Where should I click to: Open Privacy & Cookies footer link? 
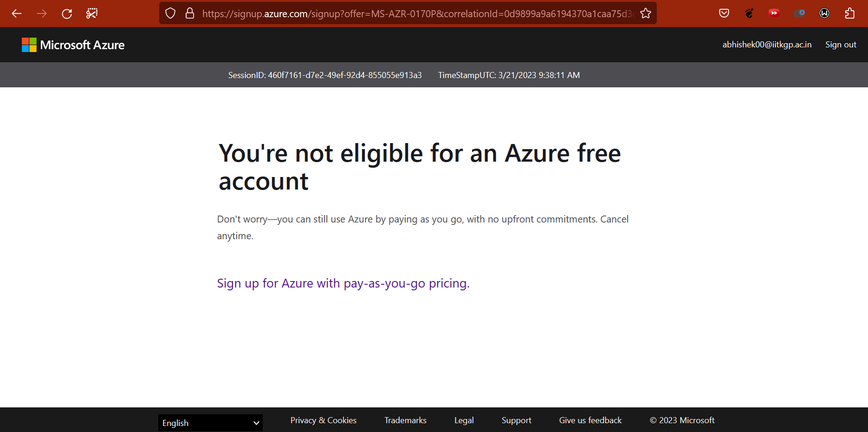[x=324, y=420]
